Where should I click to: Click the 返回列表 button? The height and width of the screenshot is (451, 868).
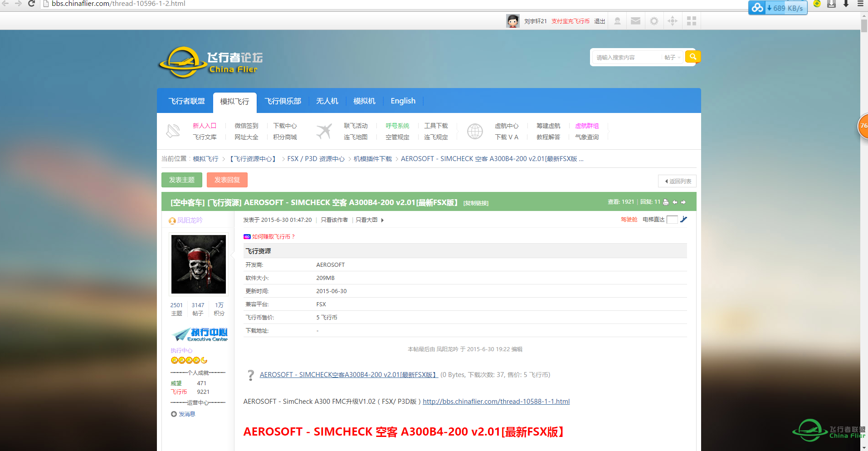tap(678, 181)
